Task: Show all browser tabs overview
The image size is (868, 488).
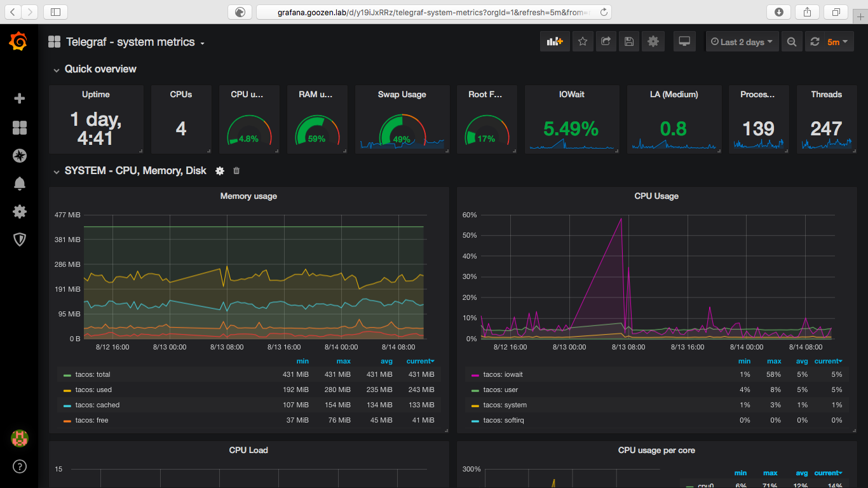Action: pos(836,11)
